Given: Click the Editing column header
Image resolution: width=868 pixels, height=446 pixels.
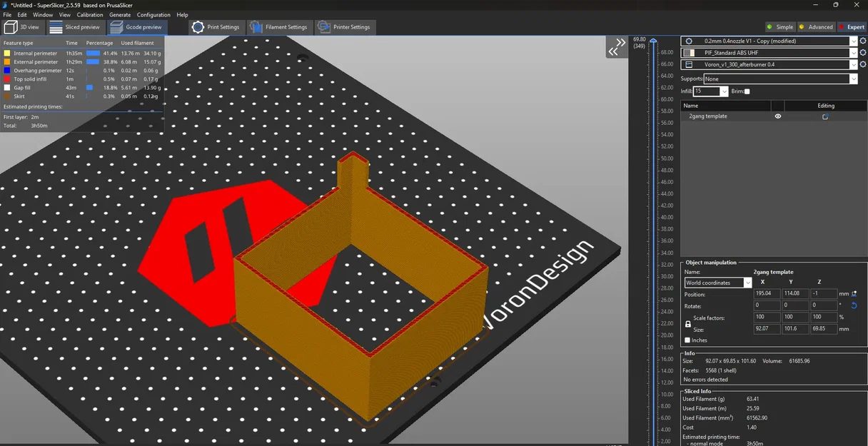Looking at the screenshot, I should coord(825,106).
